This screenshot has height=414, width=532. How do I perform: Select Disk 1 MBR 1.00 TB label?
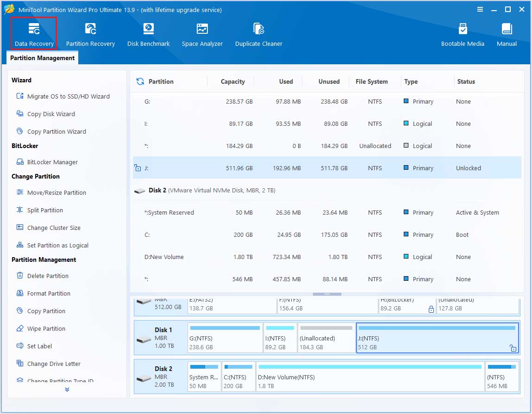click(x=161, y=338)
